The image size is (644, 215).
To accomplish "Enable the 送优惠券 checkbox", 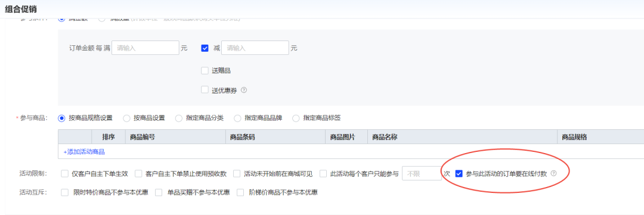I will 205,90.
